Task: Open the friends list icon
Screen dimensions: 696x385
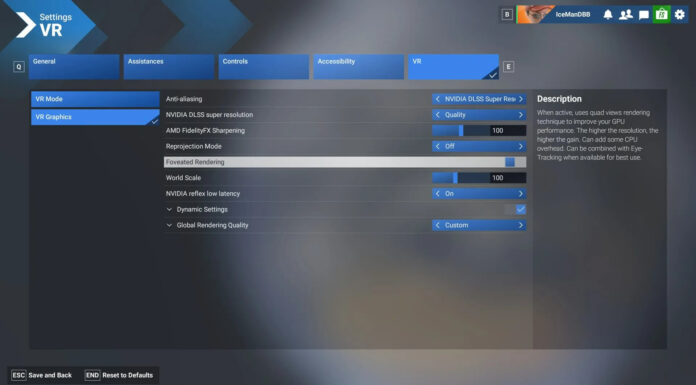Action: pos(626,15)
